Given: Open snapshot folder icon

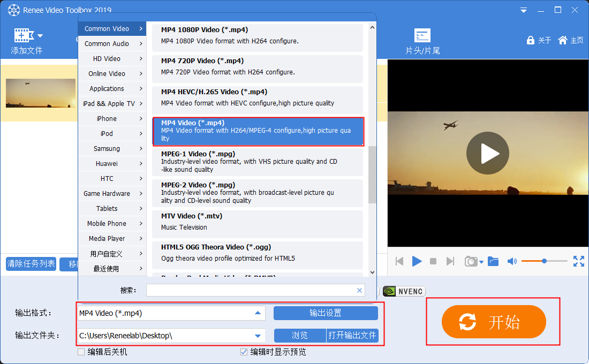Looking at the screenshot, I should (x=493, y=261).
